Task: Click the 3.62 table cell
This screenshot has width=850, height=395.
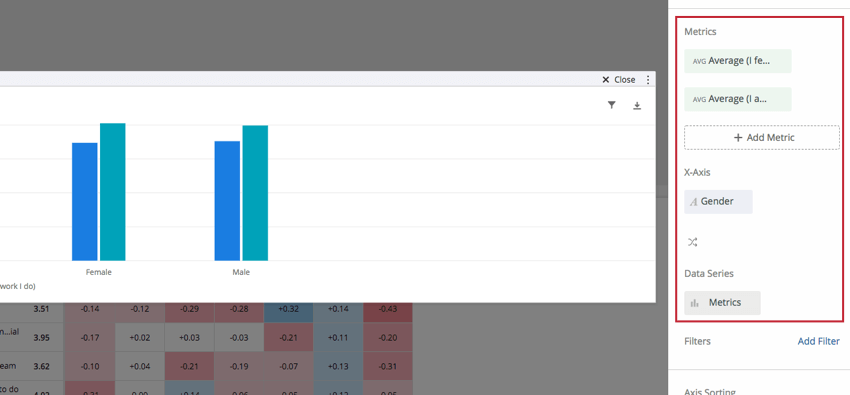Action: click(x=41, y=366)
